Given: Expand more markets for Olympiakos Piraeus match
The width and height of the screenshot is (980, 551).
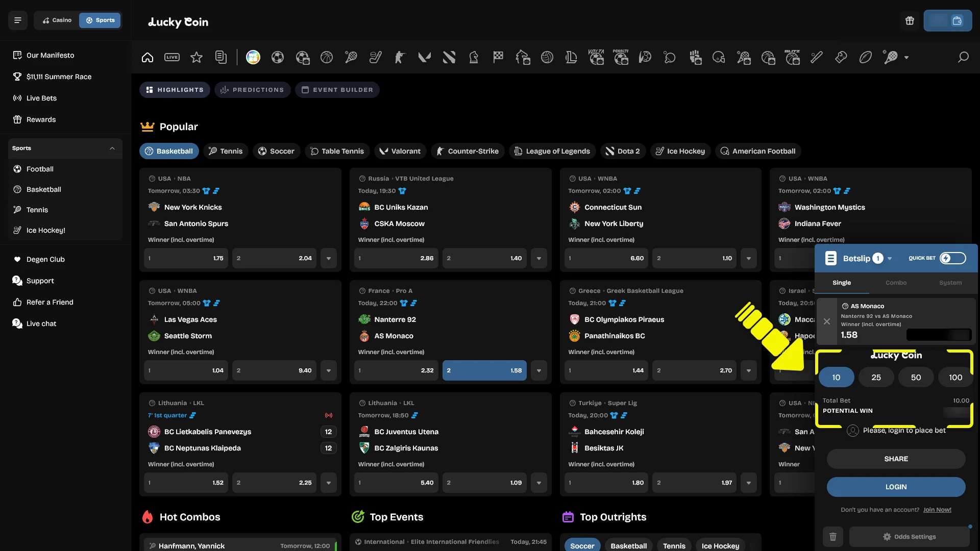Looking at the screenshot, I should coord(749,370).
